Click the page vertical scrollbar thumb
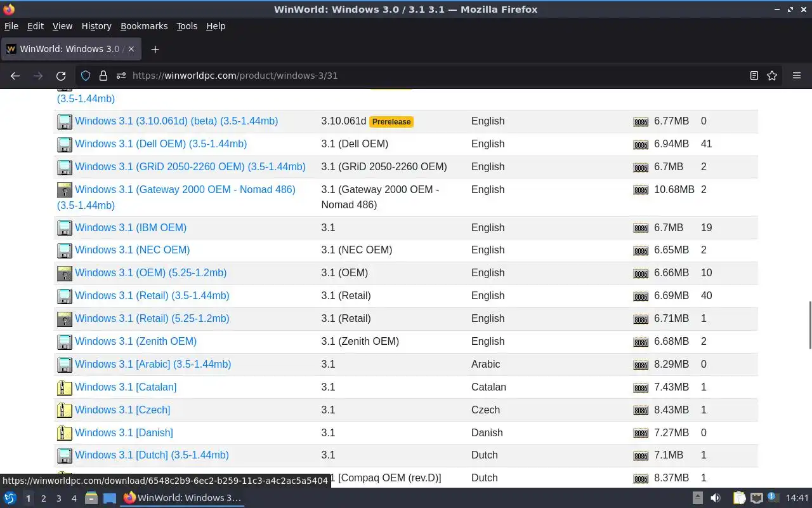Screen dimensions: 812x508 point(809,324)
